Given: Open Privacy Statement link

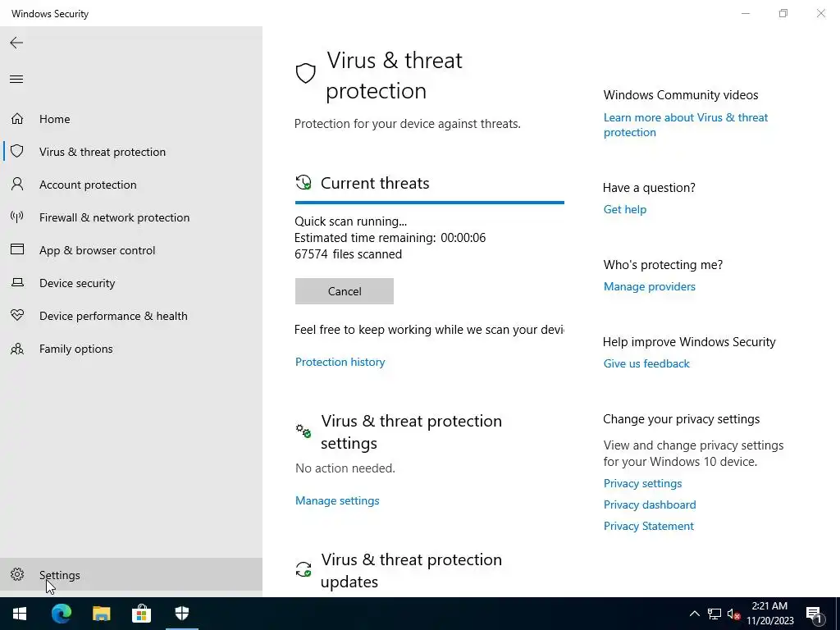Looking at the screenshot, I should [649, 526].
